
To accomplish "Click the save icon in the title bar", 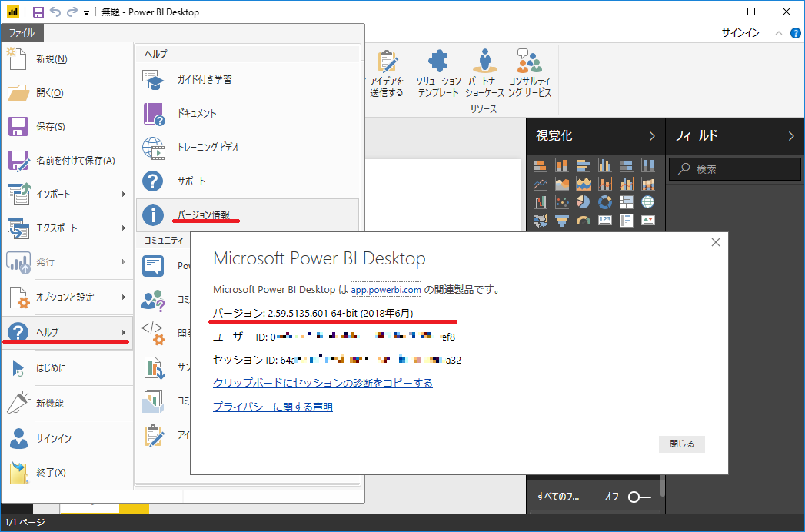I will coord(38,12).
